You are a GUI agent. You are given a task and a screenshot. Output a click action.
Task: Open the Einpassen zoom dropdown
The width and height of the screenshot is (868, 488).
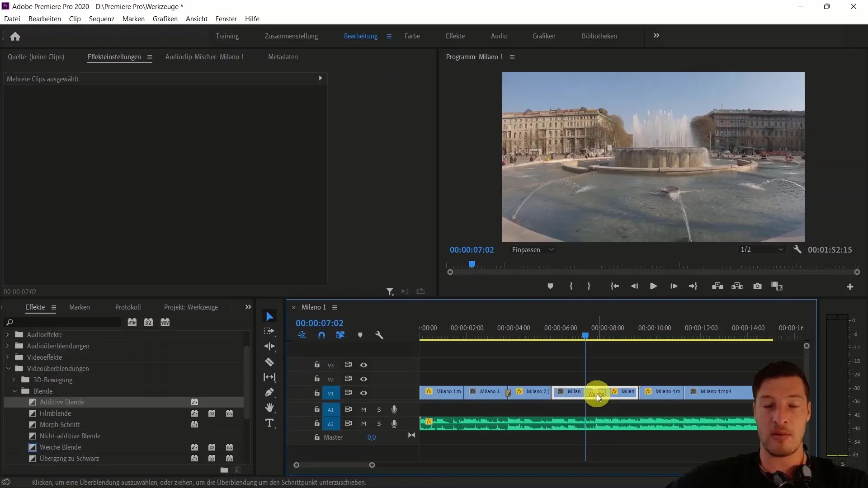coord(533,250)
